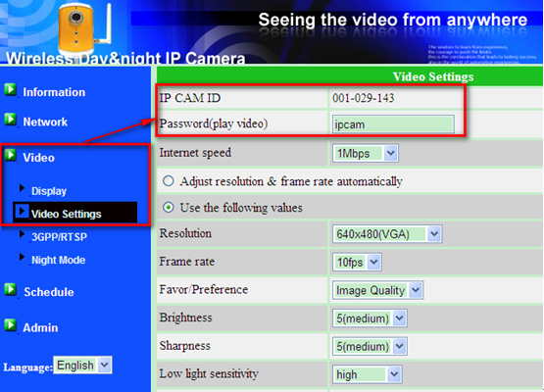Click the green arrow icon beside Admin
Image resolution: width=544 pixels, height=392 pixels.
[x=11, y=325]
